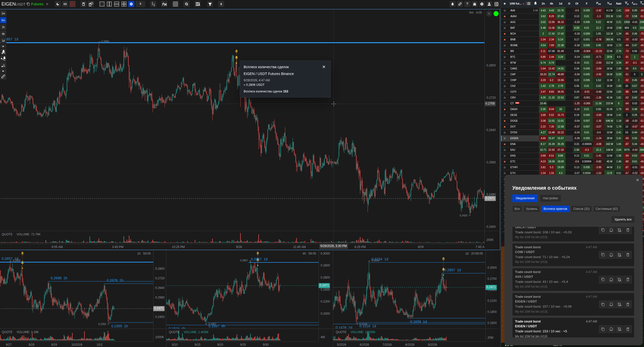The width and height of the screenshot is (644, 347).
Task: Toggle the green status circle on chart
Action: pyautogui.click(x=496, y=14)
